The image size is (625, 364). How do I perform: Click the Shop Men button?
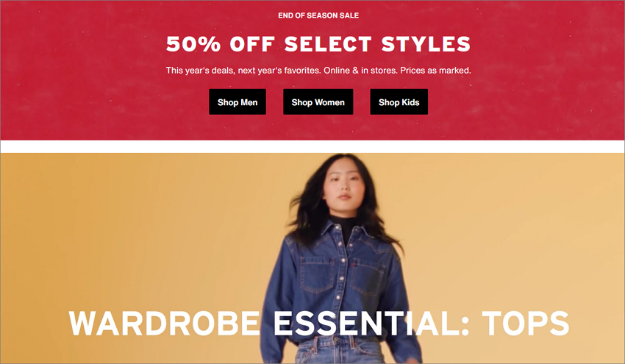tap(238, 101)
